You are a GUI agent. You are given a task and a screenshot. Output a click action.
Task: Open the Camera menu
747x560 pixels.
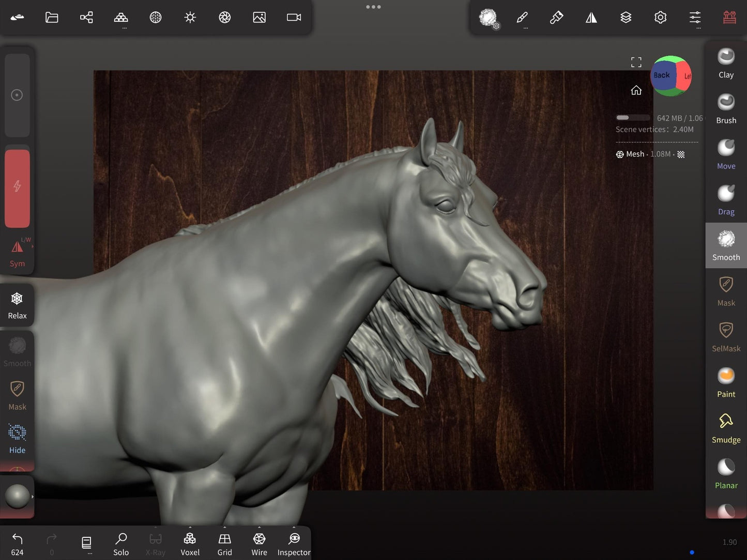[x=294, y=18]
